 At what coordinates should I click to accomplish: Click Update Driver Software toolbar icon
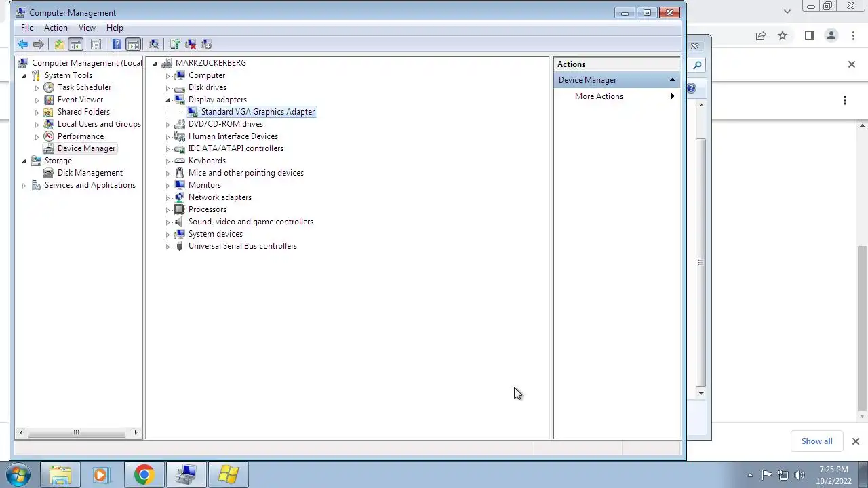pos(175,45)
